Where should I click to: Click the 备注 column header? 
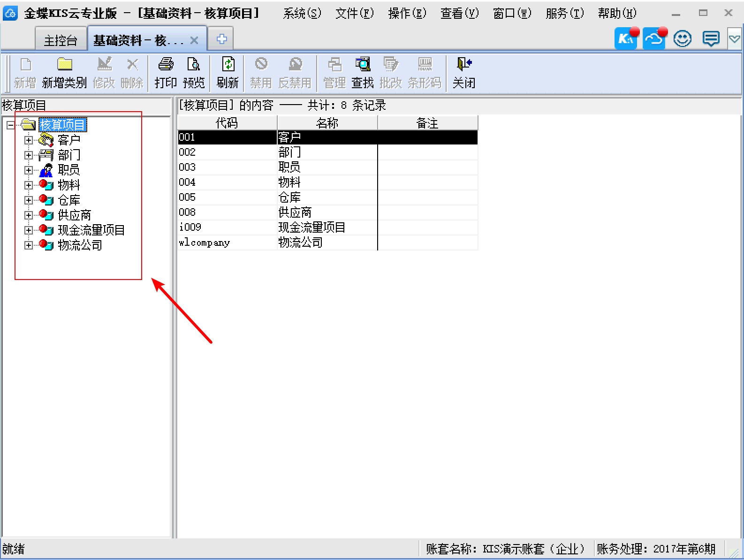[x=427, y=123]
